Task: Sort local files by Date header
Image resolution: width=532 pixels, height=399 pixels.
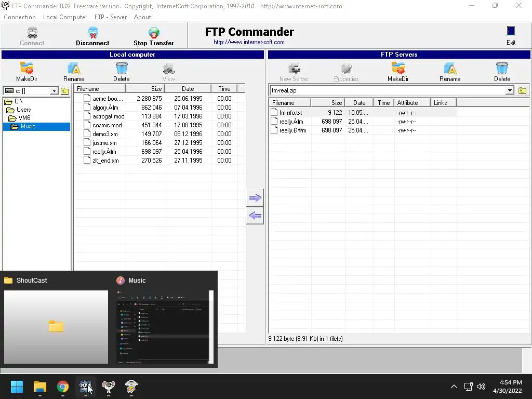Action: pos(188,88)
